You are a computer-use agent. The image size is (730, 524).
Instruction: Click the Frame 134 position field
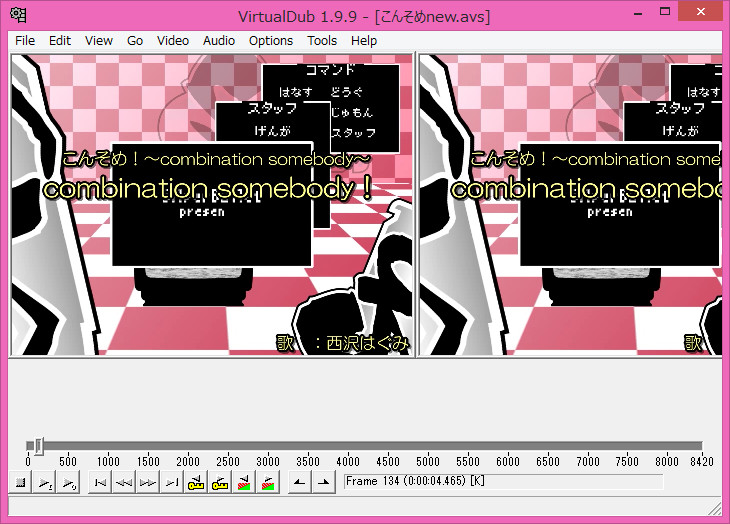[x=503, y=481]
